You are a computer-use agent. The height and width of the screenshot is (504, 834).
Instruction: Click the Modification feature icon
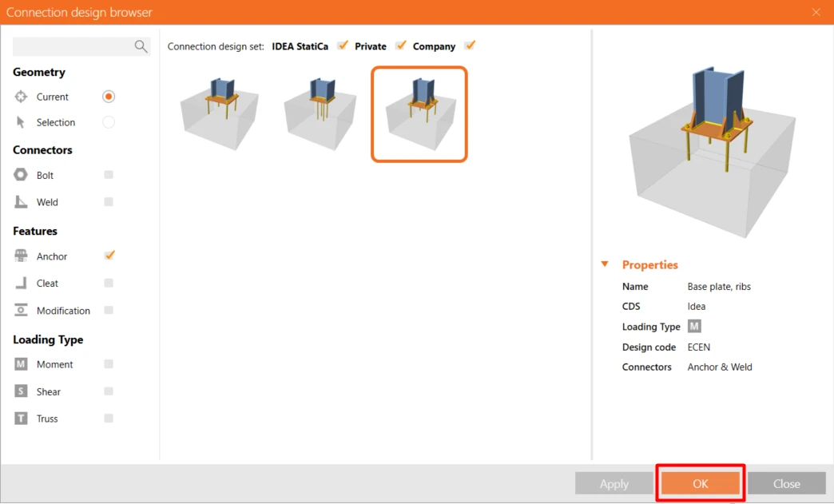click(x=21, y=311)
